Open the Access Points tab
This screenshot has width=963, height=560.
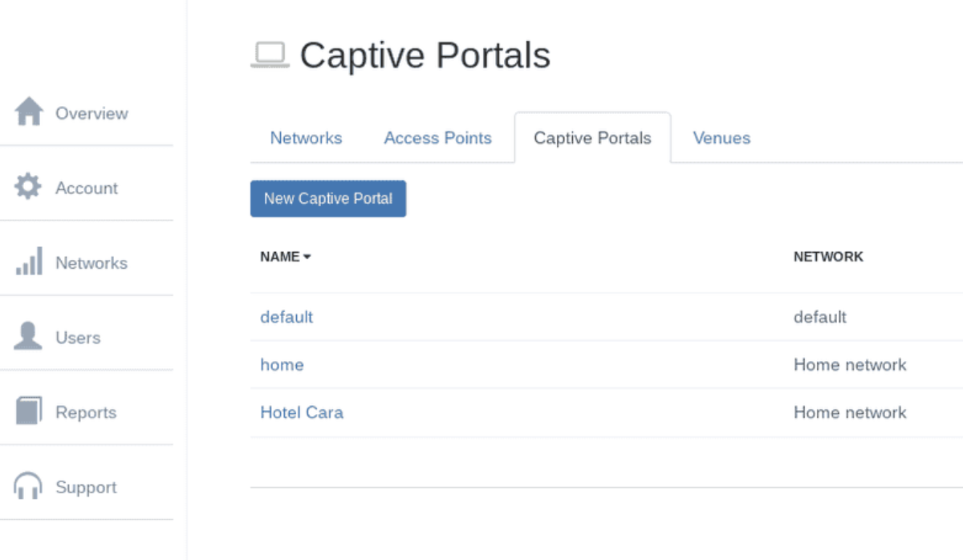437,138
